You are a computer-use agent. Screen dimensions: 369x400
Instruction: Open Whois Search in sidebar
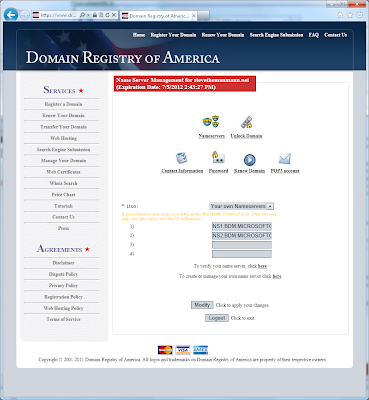pos(63,183)
